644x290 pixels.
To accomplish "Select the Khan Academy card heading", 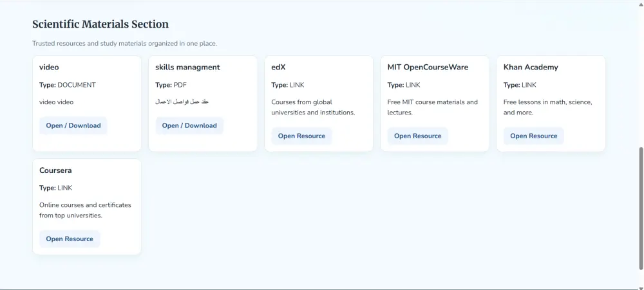I will pyautogui.click(x=531, y=67).
